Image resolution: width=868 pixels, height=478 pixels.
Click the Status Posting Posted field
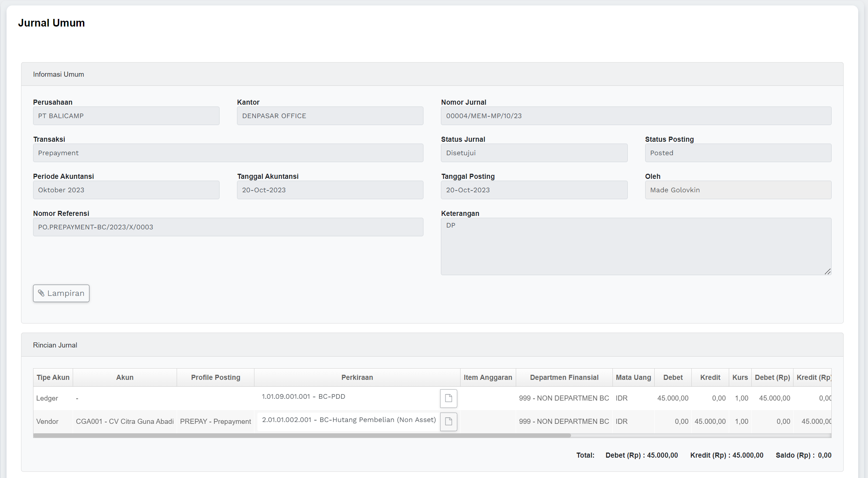point(738,153)
